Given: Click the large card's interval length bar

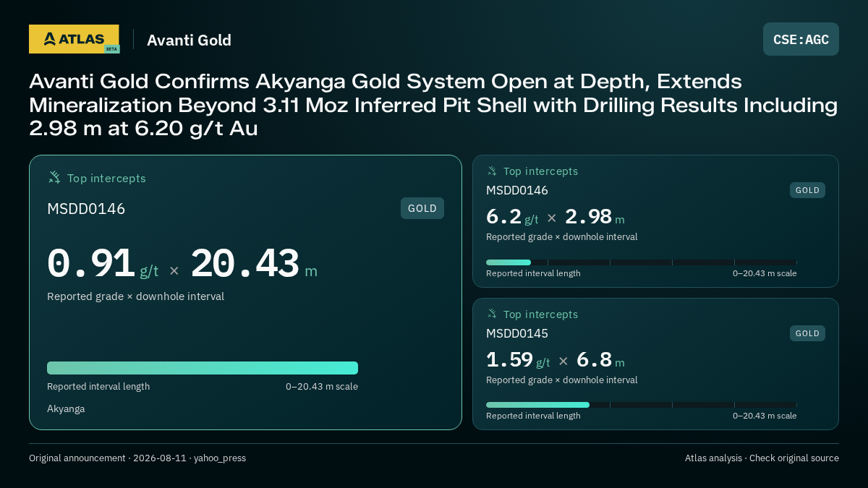Looking at the screenshot, I should tap(203, 368).
